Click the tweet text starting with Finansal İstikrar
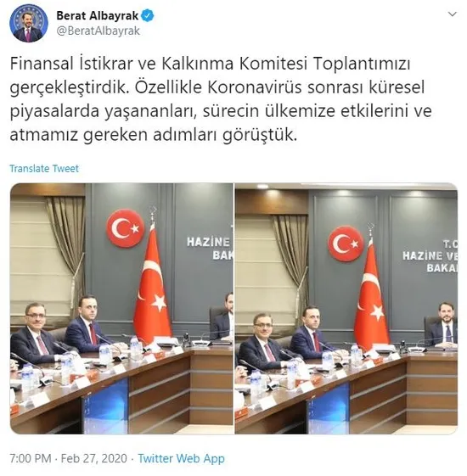 click(221, 99)
